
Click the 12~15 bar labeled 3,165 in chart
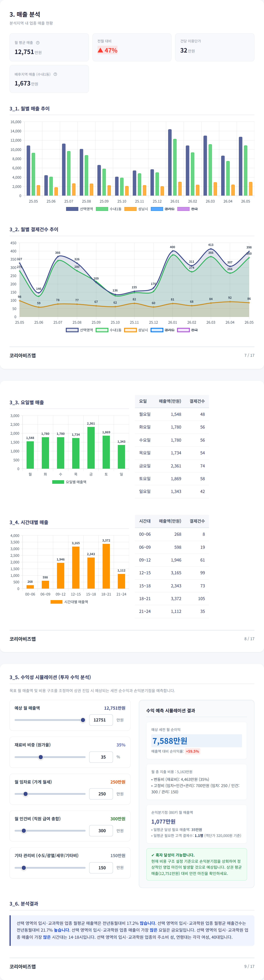coord(76,568)
